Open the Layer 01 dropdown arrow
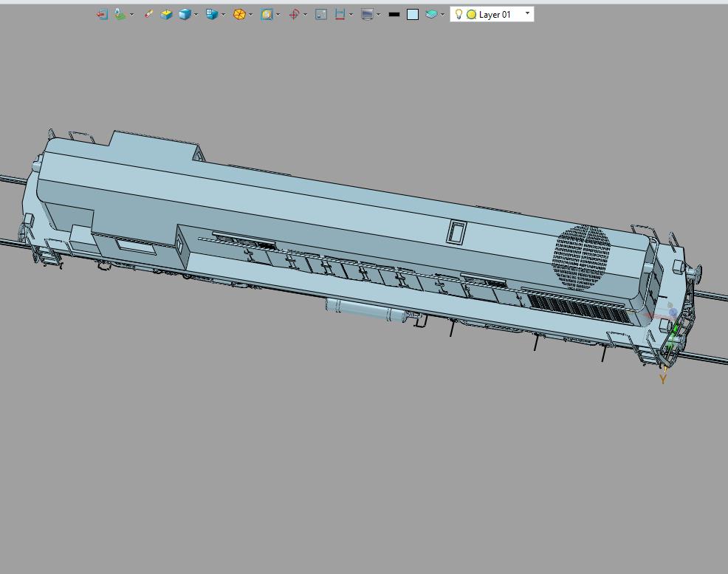Screen dimensions: 728x574 (x=527, y=13)
